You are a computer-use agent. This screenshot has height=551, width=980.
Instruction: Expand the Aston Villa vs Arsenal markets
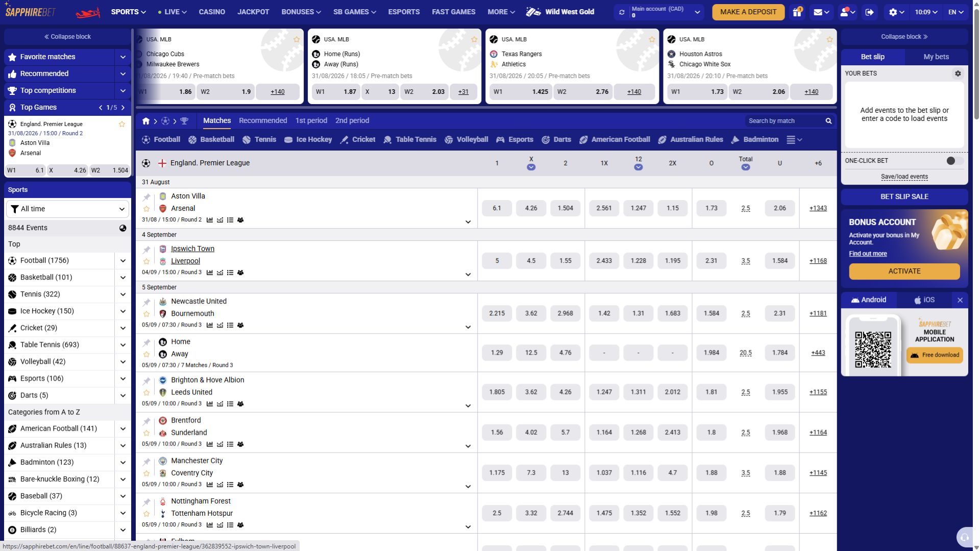coord(468,222)
